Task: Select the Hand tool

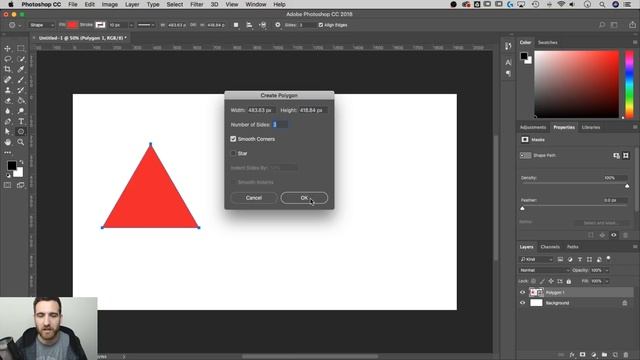Action: (7, 142)
